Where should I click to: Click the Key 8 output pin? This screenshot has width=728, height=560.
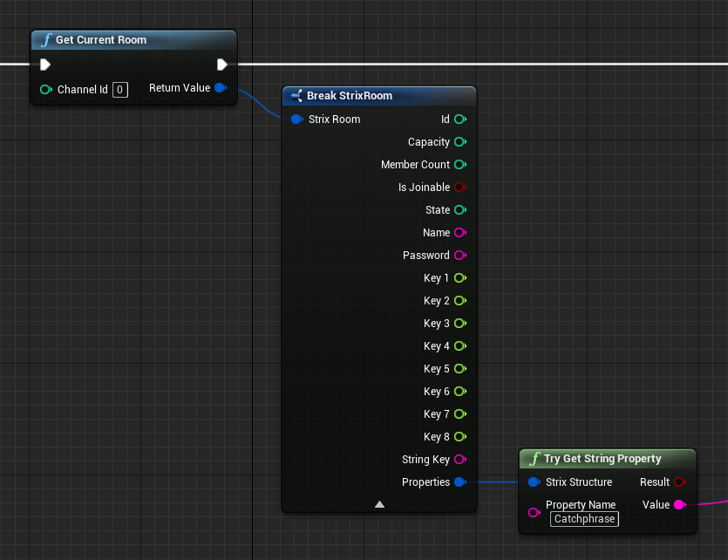[460, 437]
